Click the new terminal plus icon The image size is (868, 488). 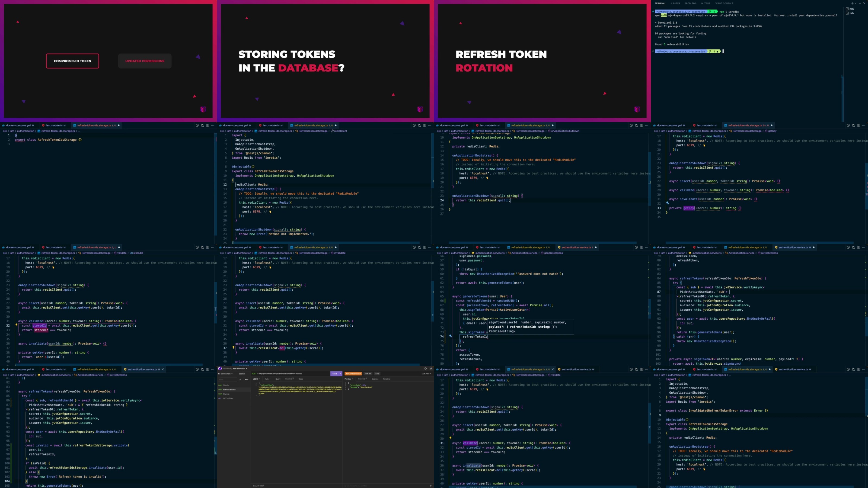click(x=852, y=3)
